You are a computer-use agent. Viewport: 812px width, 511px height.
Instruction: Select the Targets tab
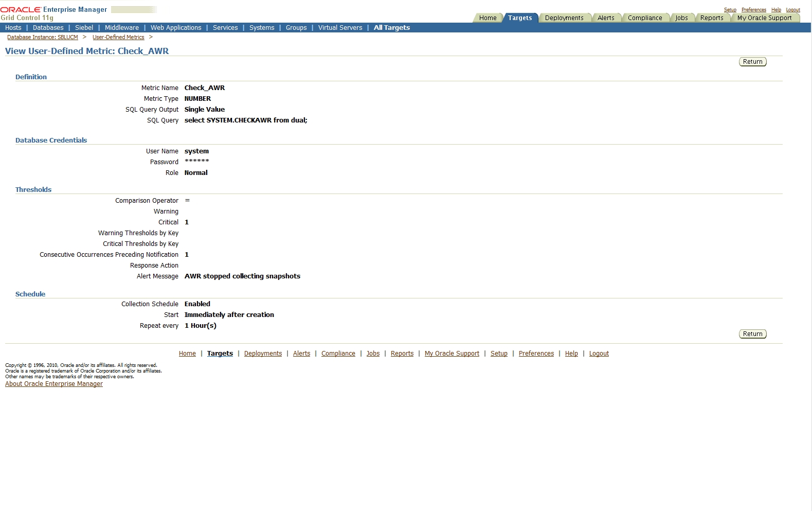click(520, 18)
